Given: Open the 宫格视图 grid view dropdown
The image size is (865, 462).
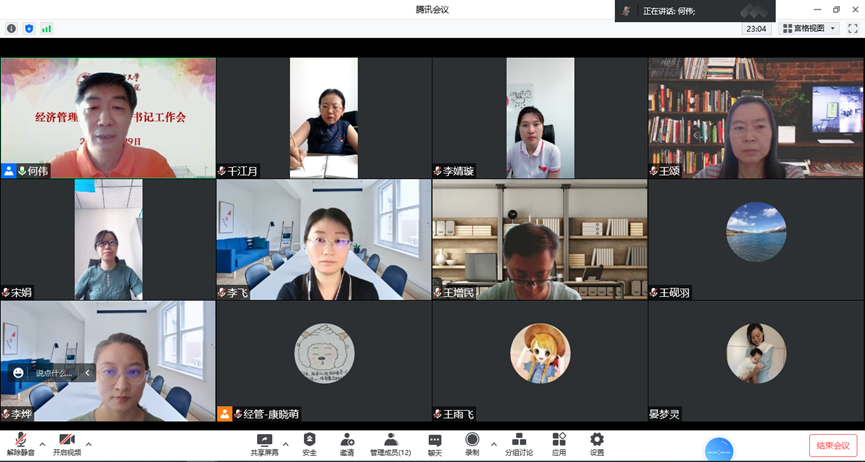Looking at the screenshot, I should pos(810,29).
